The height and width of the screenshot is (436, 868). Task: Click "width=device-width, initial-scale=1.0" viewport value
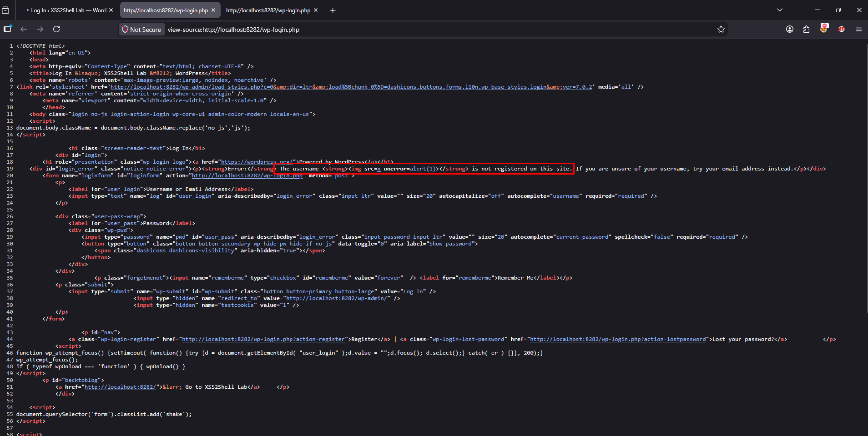pyautogui.click(x=203, y=100)
